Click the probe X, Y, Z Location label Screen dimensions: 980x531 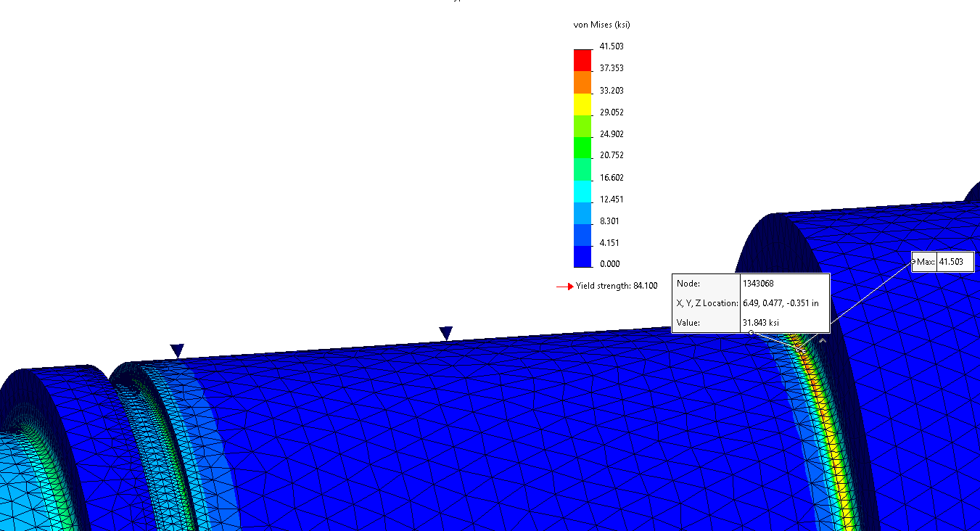tap(707, 303)
